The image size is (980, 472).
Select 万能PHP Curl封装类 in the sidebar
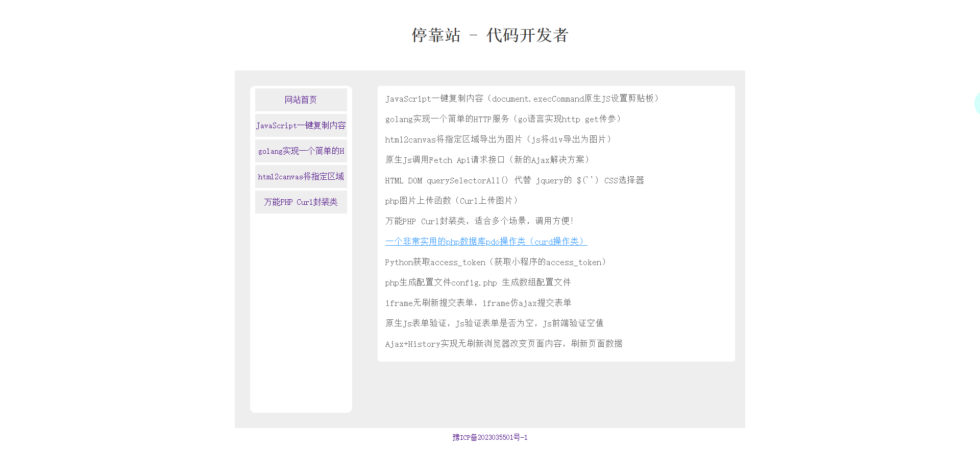(x=301, y=202)
